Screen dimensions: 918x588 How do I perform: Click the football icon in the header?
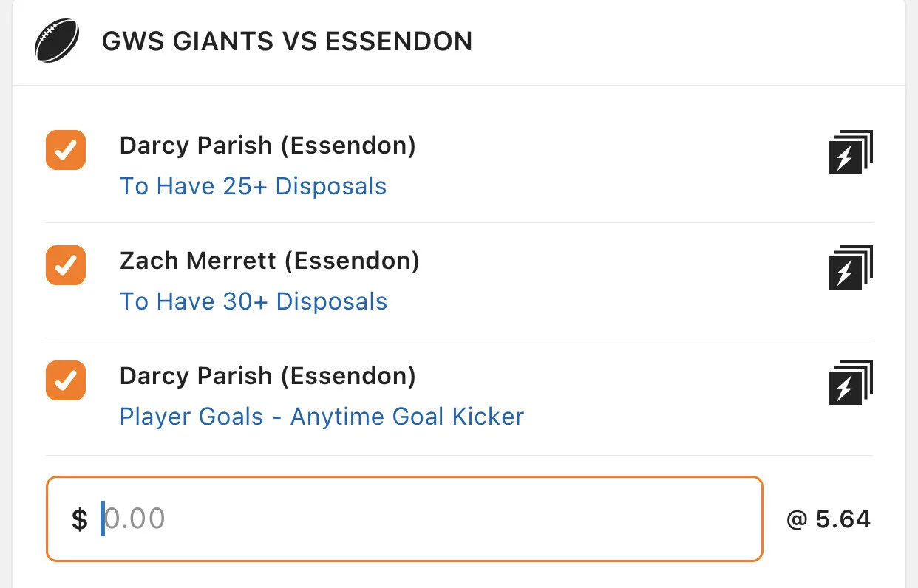[56, 41]
